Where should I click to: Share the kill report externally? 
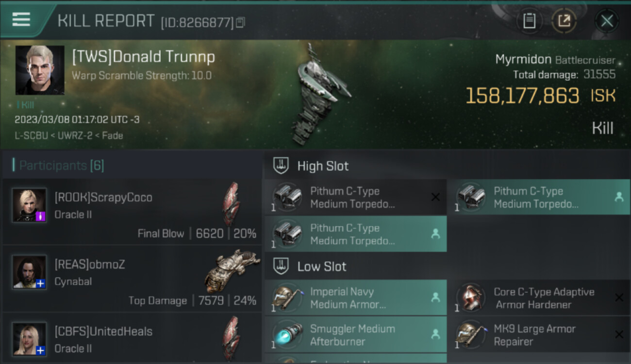coord(564,21)
